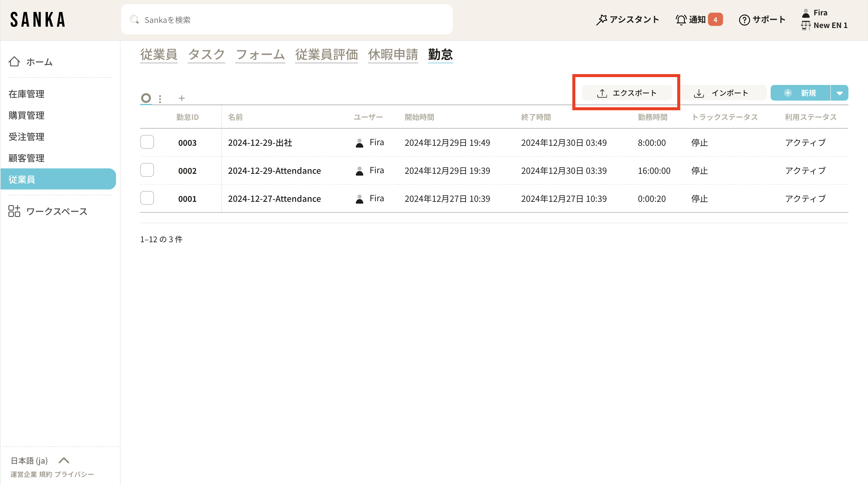
Task: Click the インポート button
Action: [x=722, y=93]
